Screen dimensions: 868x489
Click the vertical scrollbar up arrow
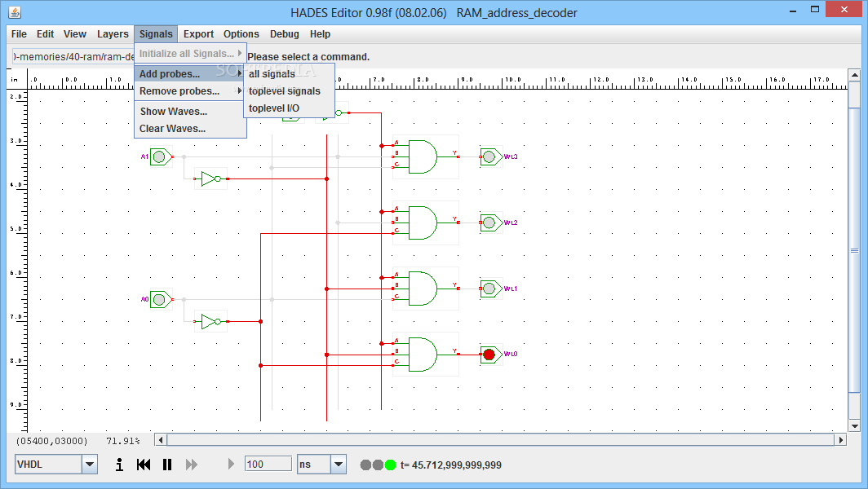click(854, 75)
